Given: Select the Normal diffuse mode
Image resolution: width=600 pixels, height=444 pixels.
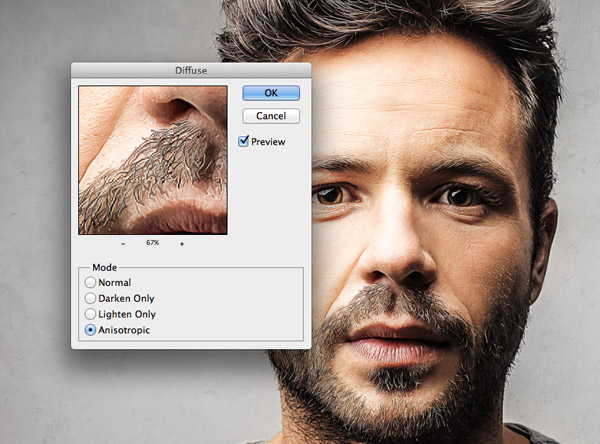Looking at the screenshot, I should (90, 282).
